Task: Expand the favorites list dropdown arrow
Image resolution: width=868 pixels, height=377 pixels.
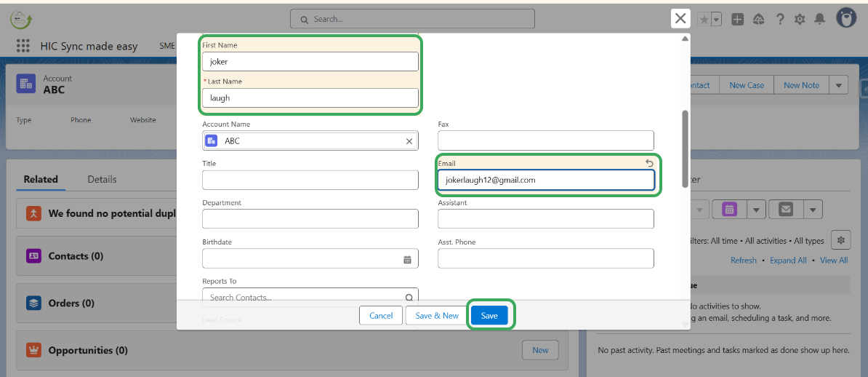Action: (x=716, y=20)
